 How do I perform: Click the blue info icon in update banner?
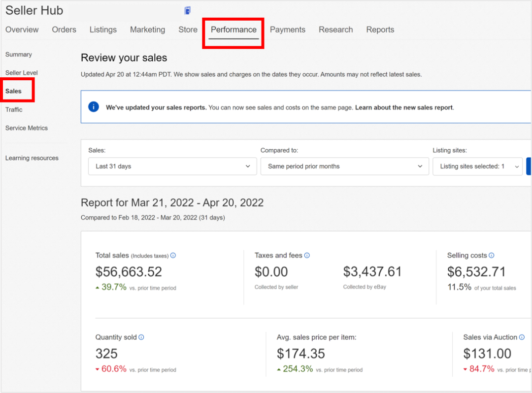coord(94,107)
